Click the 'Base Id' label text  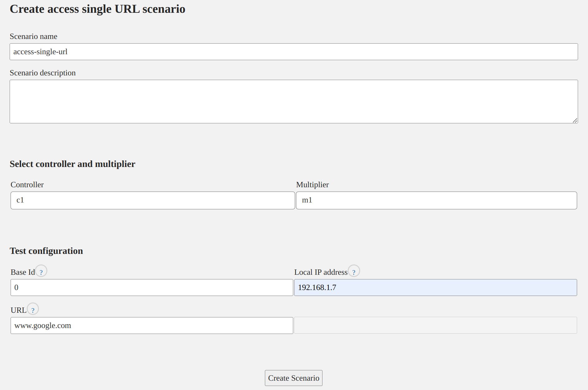point(22,272)
